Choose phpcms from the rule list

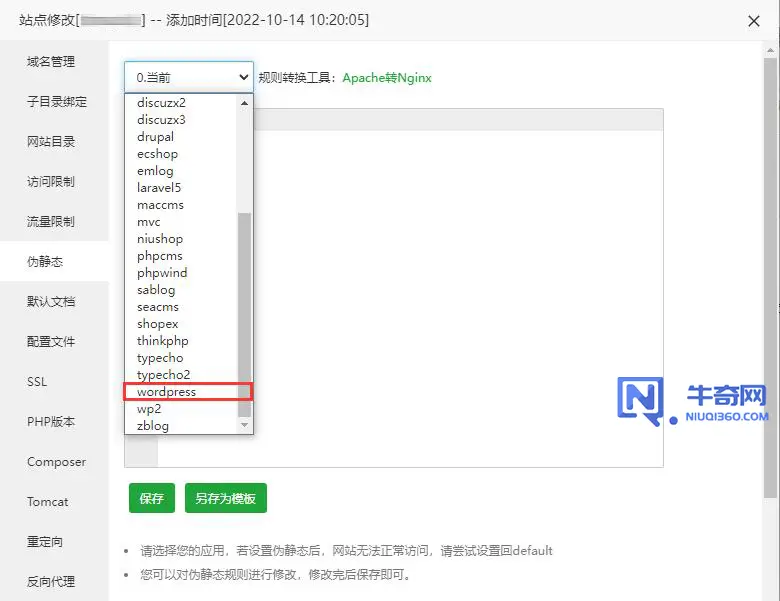181,256
